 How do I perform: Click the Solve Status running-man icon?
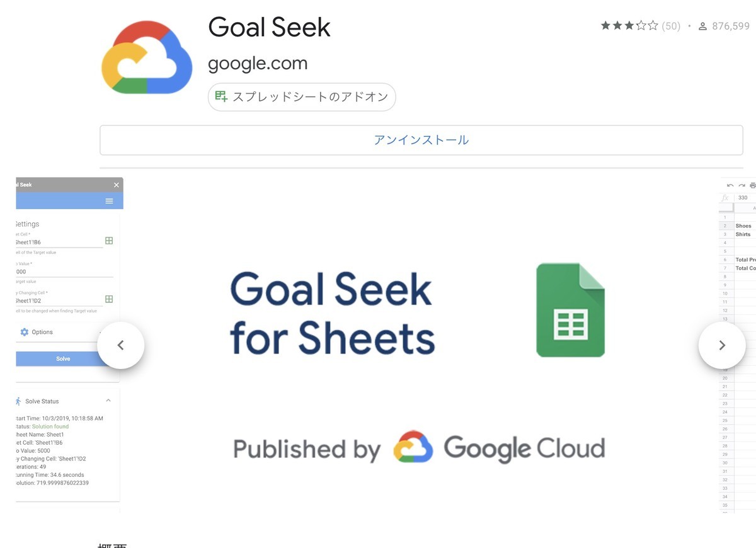18,401
